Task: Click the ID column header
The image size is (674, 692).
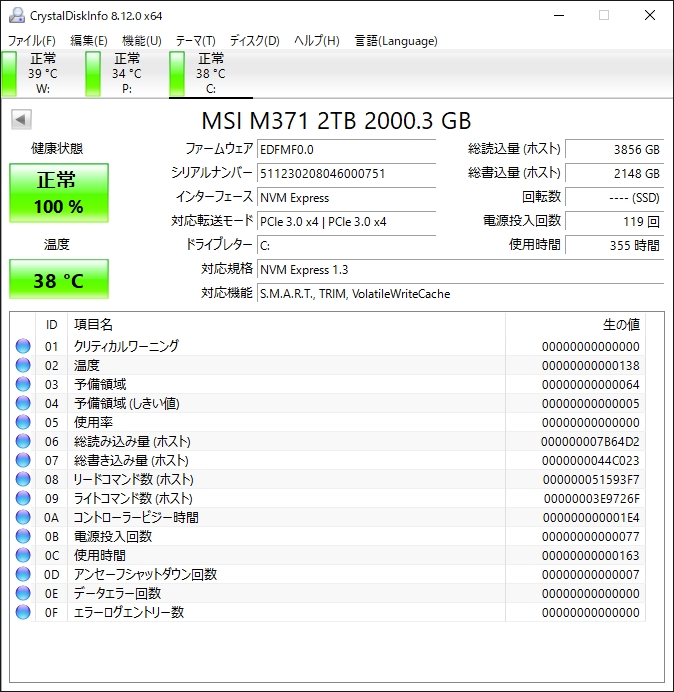Action: (x=52, y=325)
